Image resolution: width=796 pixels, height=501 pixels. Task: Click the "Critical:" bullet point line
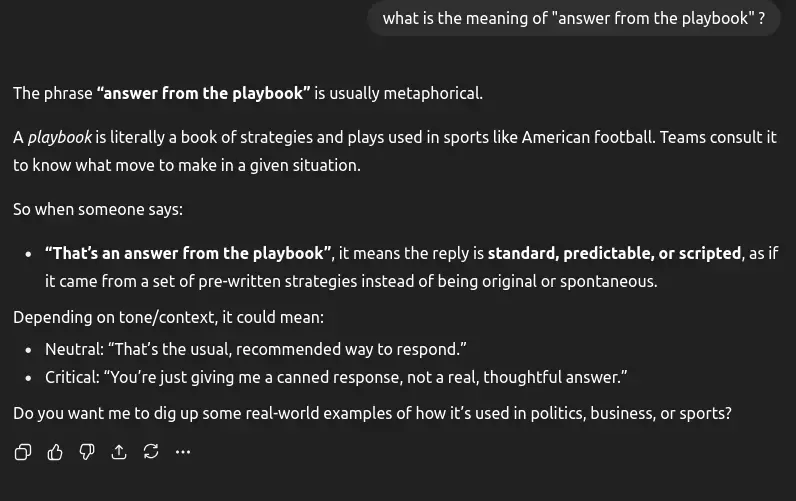click(336, 378)
